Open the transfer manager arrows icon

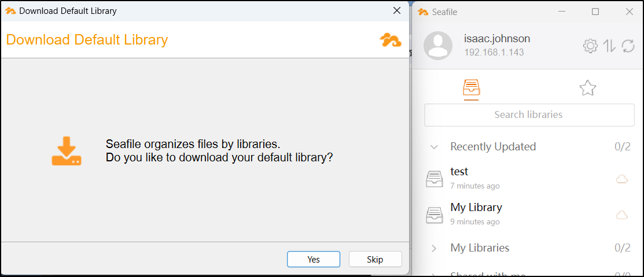[609, 46]
